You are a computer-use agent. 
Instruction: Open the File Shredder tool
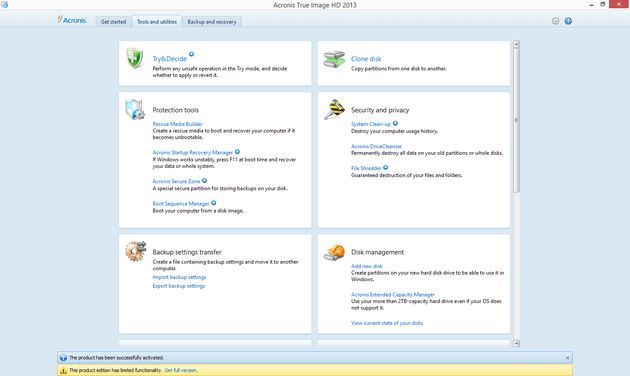(x=366, y=168)
